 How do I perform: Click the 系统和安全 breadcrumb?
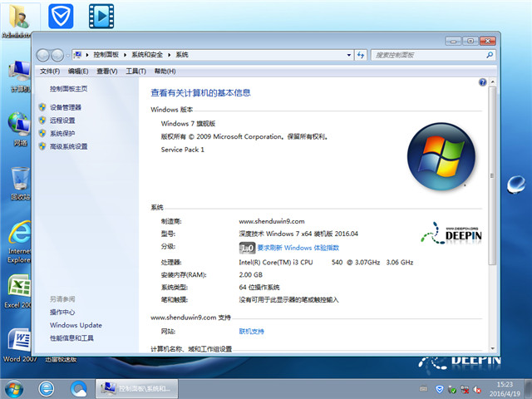tap(147, 55)
